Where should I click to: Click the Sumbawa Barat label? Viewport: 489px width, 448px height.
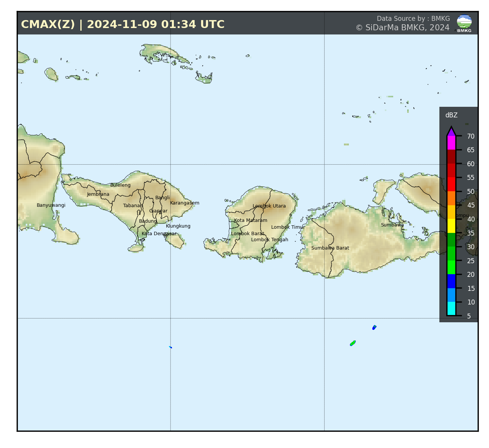tap(330, 248)
